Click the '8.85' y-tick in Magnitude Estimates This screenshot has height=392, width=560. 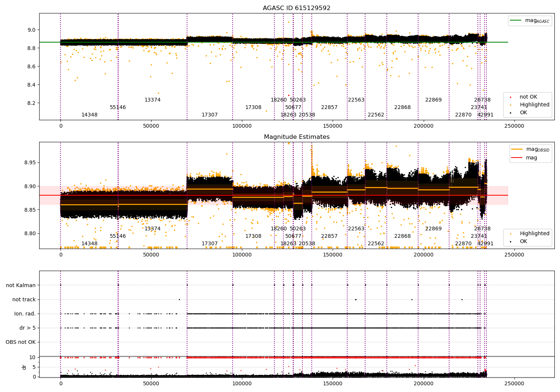click(30, 210)
